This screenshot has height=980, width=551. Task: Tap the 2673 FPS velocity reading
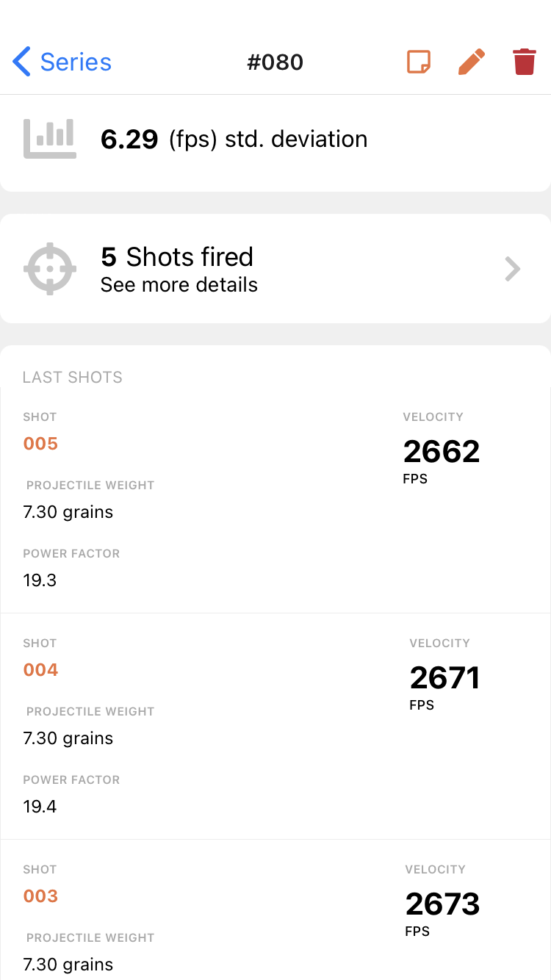click(x=442, y=904)
